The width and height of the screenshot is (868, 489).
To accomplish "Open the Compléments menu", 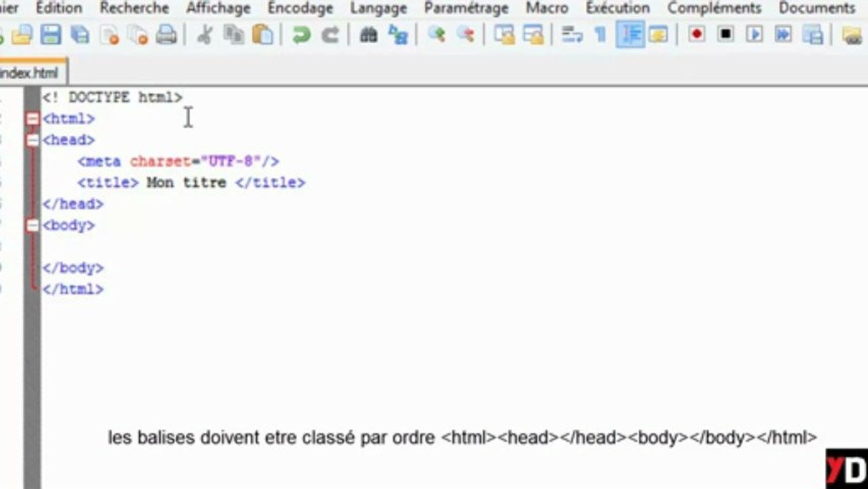I will pos(715,8).
